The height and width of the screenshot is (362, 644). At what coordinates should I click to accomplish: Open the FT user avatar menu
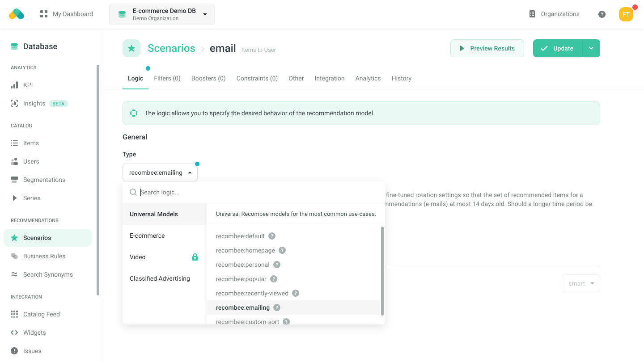(x=626, y=14)
